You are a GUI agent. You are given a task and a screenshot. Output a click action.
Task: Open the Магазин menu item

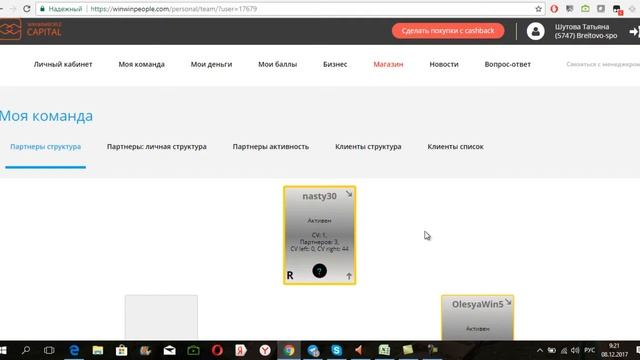pyautogui.click(x=388, y=64)
